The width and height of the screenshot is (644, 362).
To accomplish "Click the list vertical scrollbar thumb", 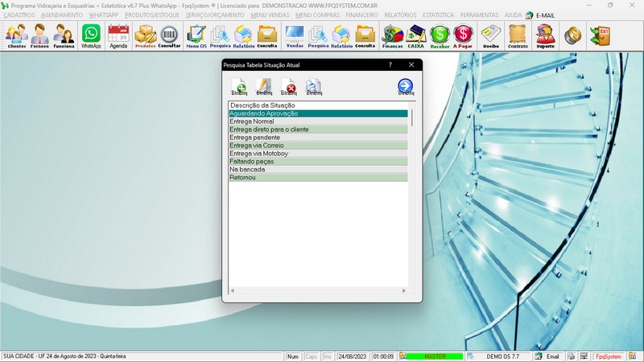I will pos(411,117).
